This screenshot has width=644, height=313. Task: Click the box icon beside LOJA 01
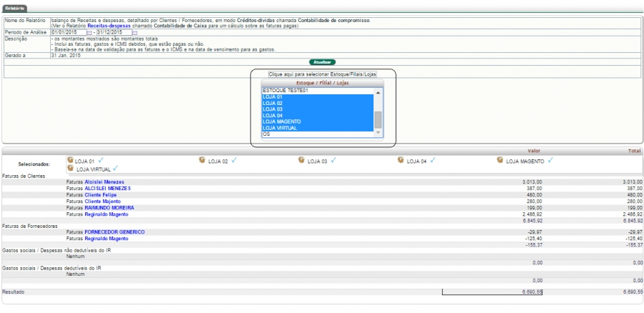click(x=70, y=160)
